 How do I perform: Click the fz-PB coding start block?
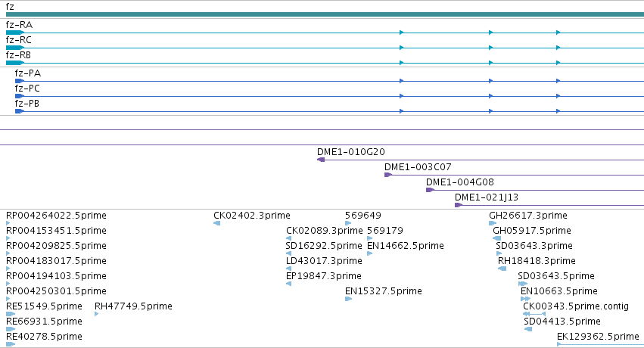click(20, 111)
